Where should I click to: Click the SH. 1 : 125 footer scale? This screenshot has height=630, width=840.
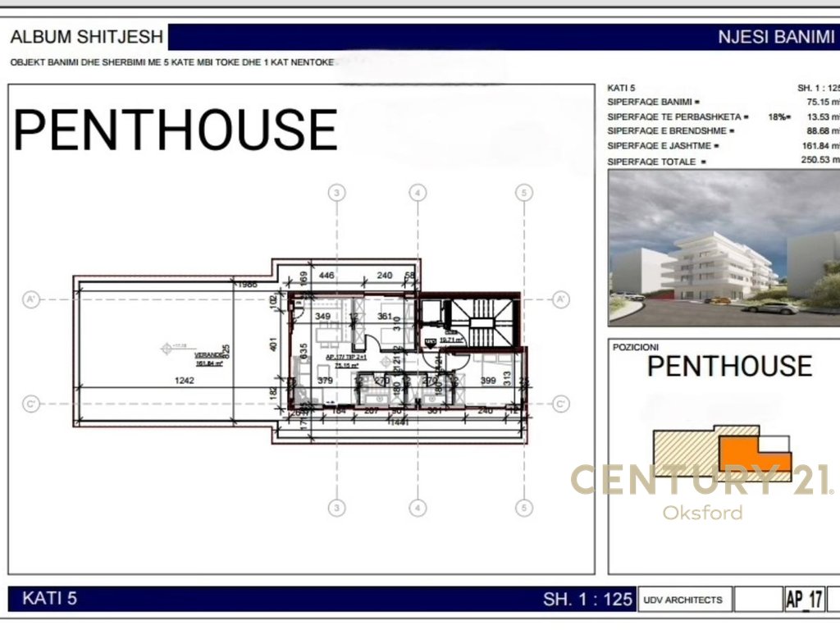click(587, 599)
